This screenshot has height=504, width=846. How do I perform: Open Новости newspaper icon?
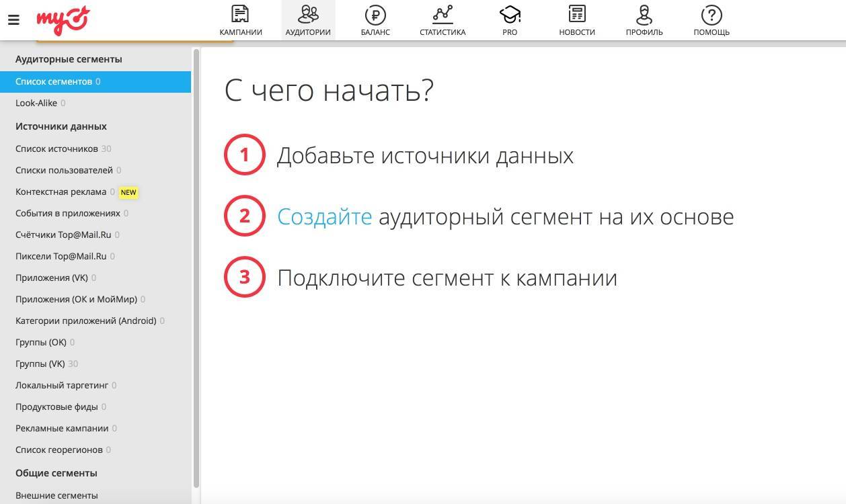click(577, 14)
